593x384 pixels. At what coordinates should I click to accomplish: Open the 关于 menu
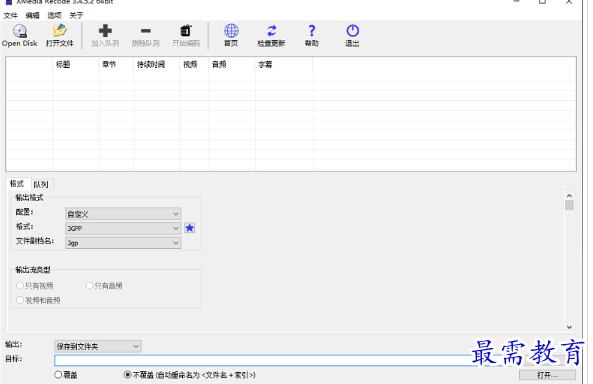(76, 16)
